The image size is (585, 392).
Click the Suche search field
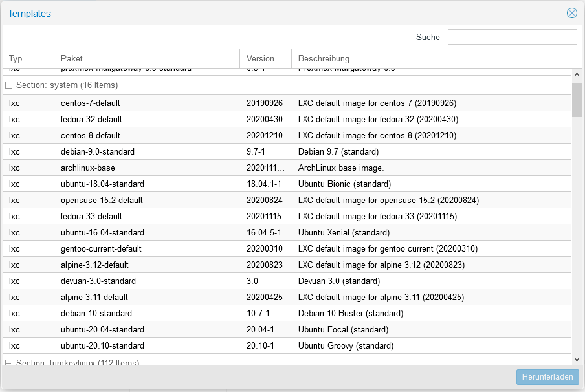(x=513, y=37)
